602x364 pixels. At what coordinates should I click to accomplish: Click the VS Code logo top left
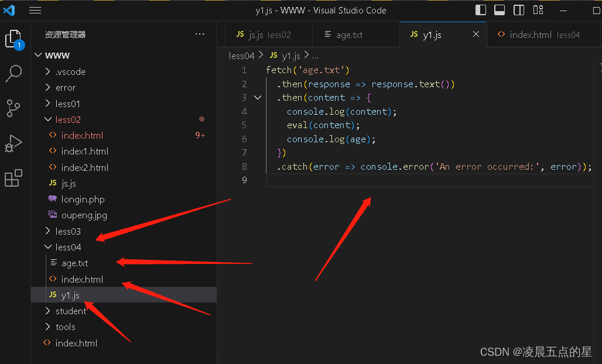8,10
